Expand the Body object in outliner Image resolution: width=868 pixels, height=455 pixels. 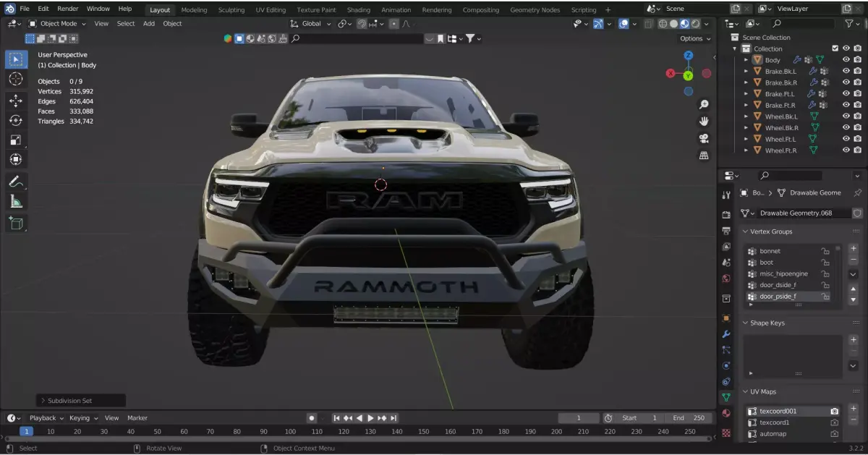[746, 60]
